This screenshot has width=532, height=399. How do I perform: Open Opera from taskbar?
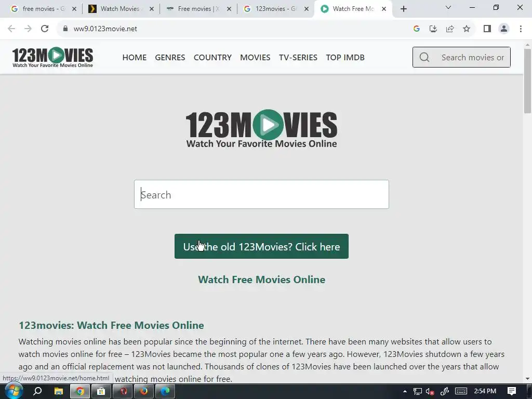[123, 391]
